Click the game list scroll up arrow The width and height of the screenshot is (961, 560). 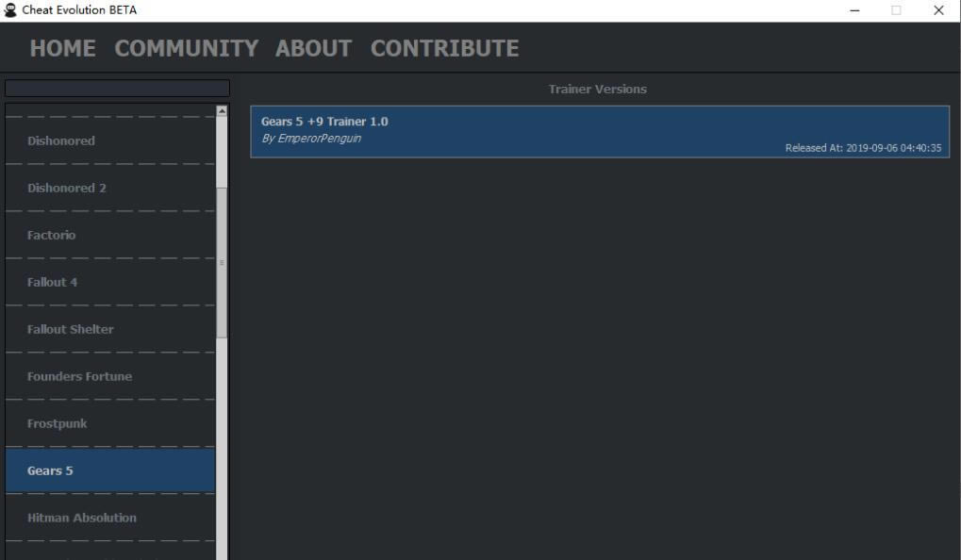[223, 111]
